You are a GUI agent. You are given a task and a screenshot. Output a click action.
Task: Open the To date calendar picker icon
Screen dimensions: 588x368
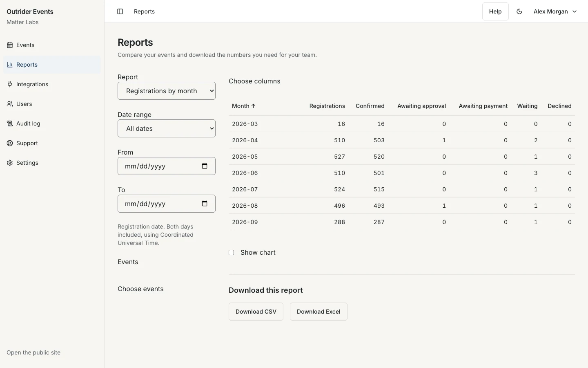(x=205, y=204)
